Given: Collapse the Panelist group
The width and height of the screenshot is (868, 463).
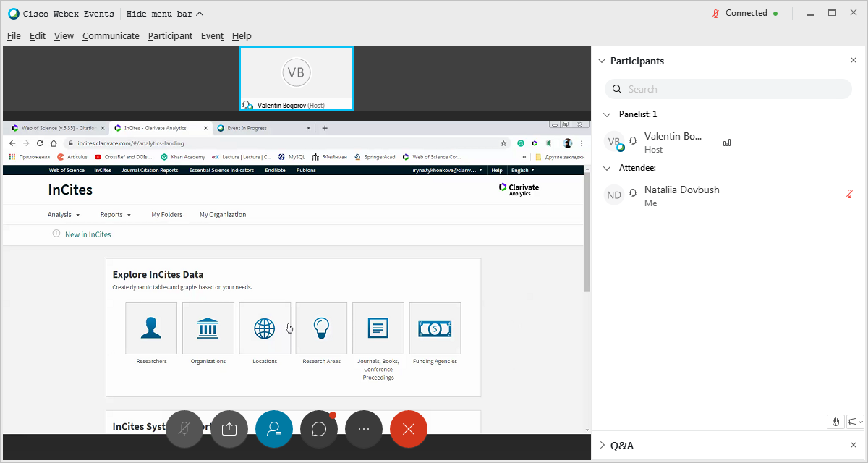Looking at the screenshot, I should click(607, 114).
